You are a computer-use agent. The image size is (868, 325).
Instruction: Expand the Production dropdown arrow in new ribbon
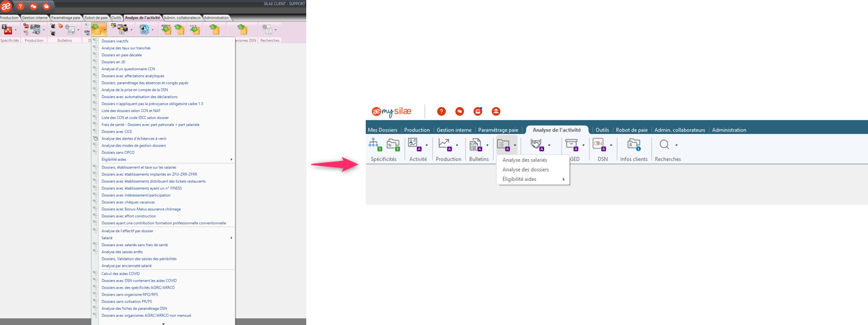point(458,145)
